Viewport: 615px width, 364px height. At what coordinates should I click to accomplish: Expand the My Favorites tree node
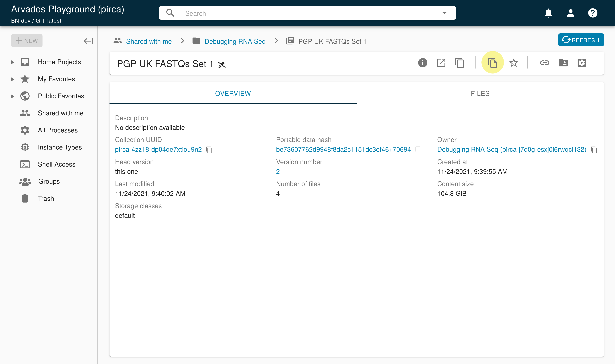13,79
